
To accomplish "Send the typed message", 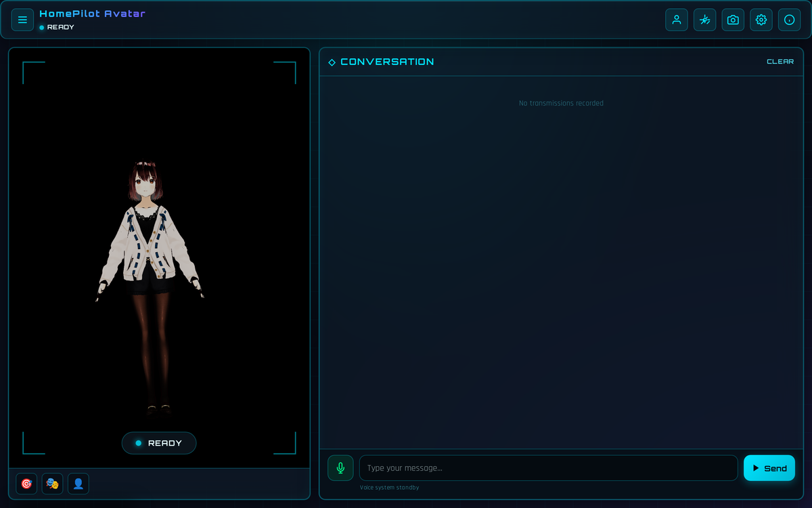I will 769,468.
